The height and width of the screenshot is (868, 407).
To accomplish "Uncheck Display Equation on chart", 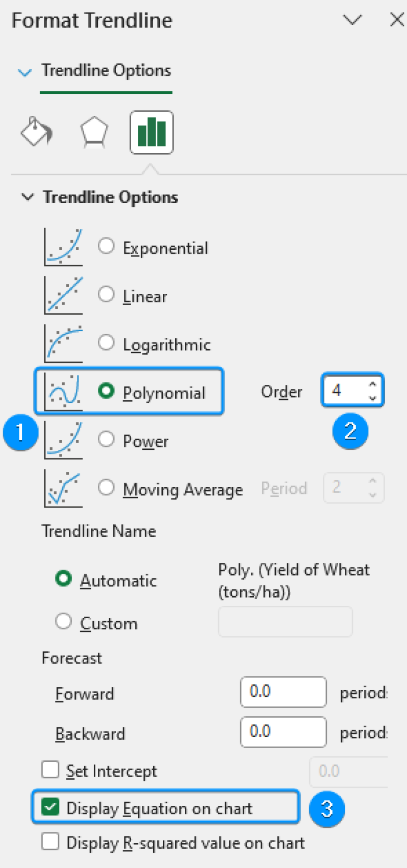I will point(50,808).
